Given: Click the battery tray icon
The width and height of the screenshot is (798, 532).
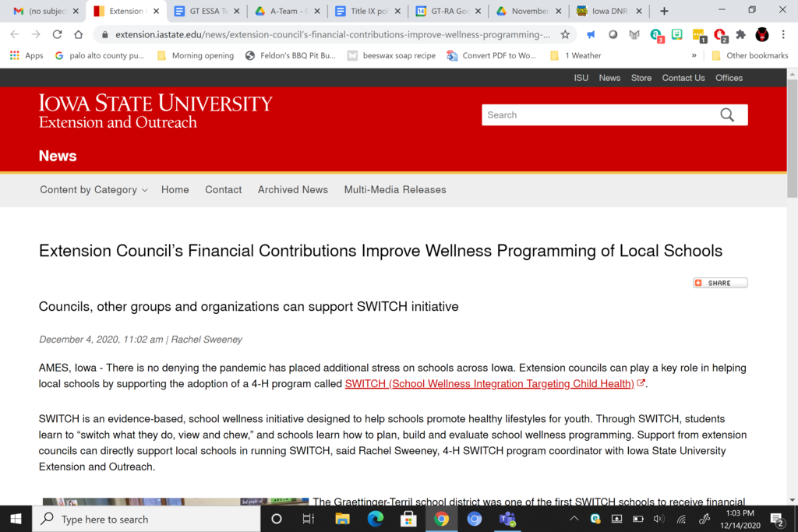Looking at the screenshot, I should [637, 519].
